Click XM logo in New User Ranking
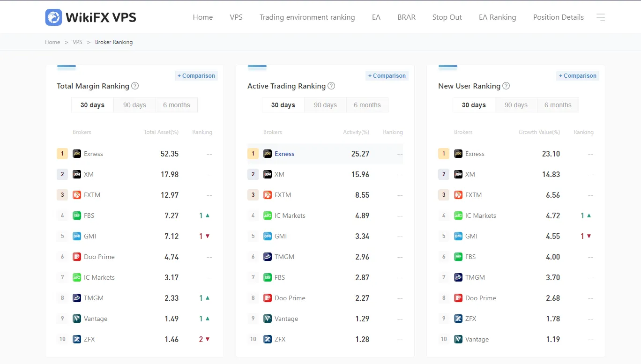The width and height of the screenshot is (641, 364). pos(458,174)
